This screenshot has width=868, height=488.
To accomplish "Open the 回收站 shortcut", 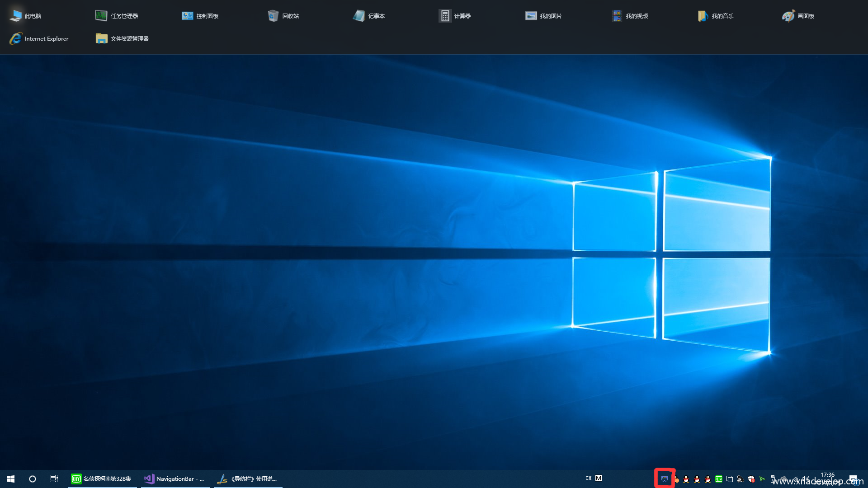I will 283,16.
